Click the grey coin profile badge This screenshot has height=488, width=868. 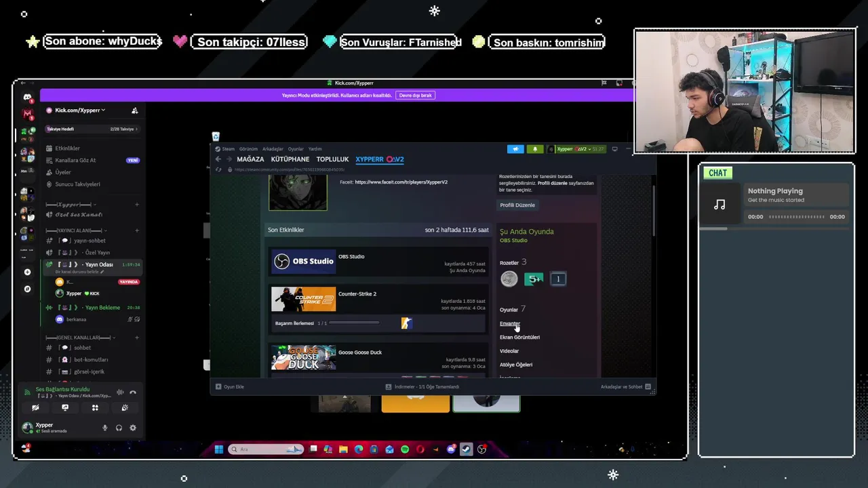tap(509, 279)
